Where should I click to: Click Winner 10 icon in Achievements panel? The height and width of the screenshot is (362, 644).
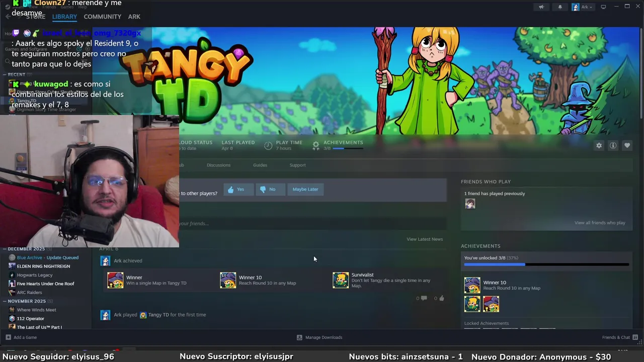click(472, 285)
